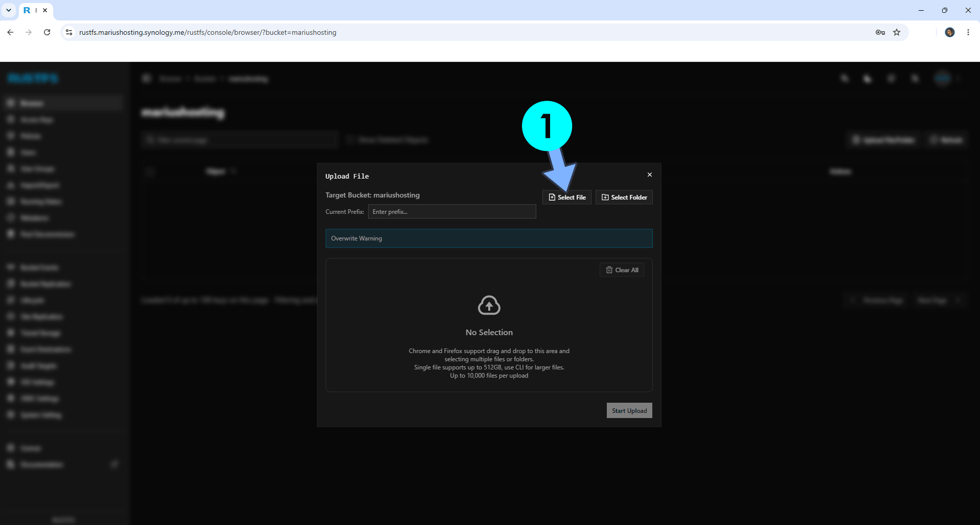Open the saved passwords key icon
This screenshot has height=525, width=980.
click(x=880, y=32)
